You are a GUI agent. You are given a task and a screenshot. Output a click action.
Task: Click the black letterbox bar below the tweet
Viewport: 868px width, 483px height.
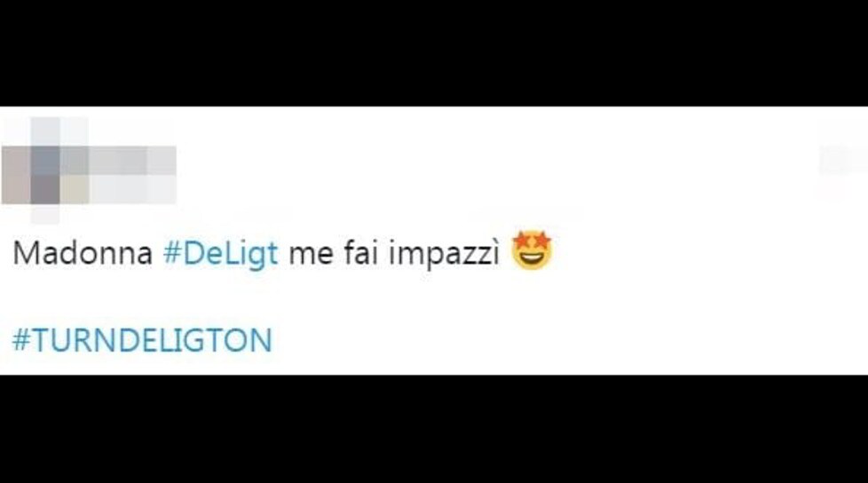click(x=434, y=429)
